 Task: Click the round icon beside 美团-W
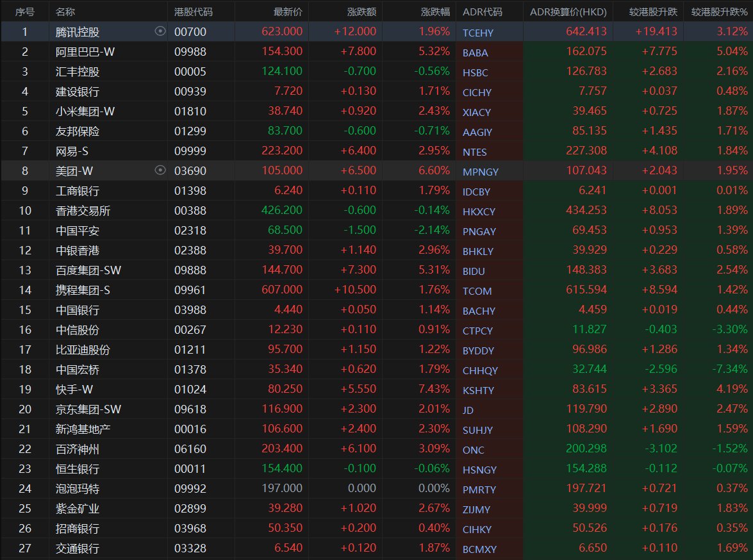coord(161,170)
